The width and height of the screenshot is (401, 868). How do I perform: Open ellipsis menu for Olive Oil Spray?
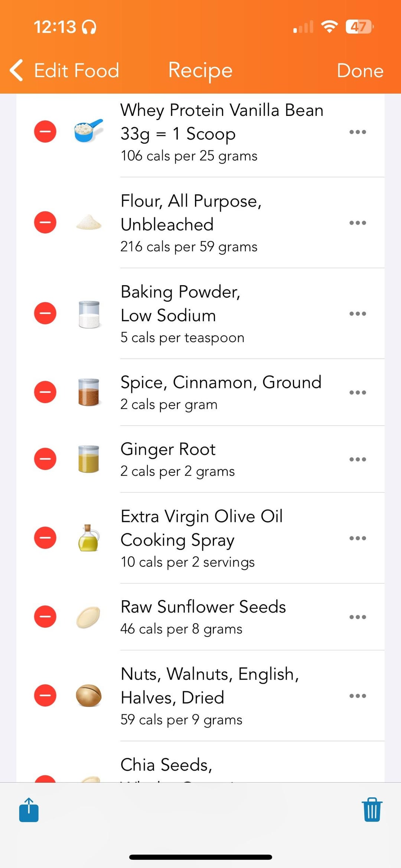tap(358, 538)
